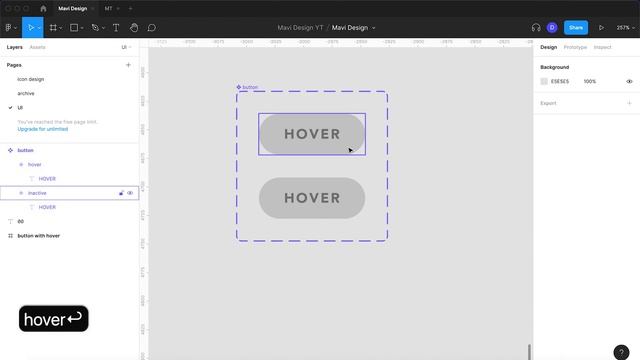Select the Frame tool
640x360 pixels.
tap(53, 28)
